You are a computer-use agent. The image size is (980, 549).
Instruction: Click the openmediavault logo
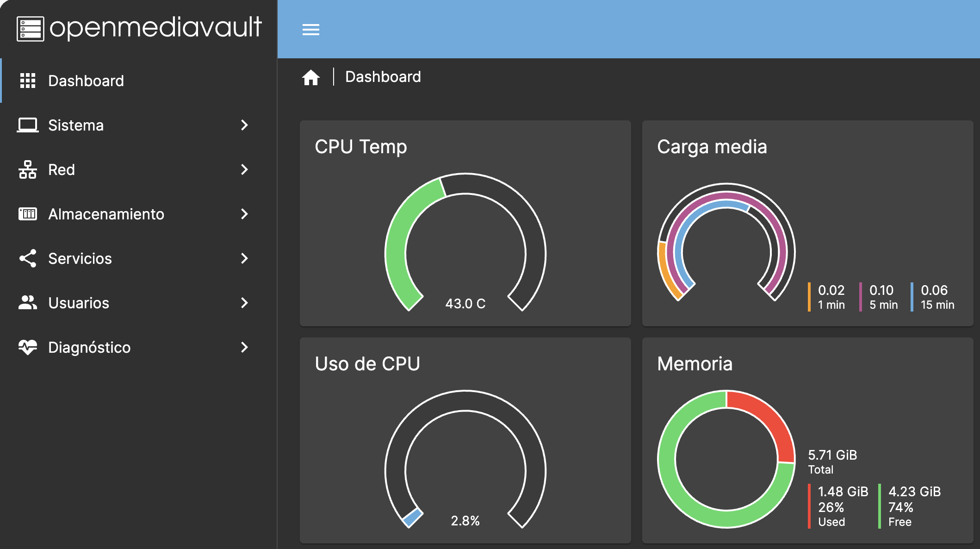pyautogui.click(x=139, y=28)
